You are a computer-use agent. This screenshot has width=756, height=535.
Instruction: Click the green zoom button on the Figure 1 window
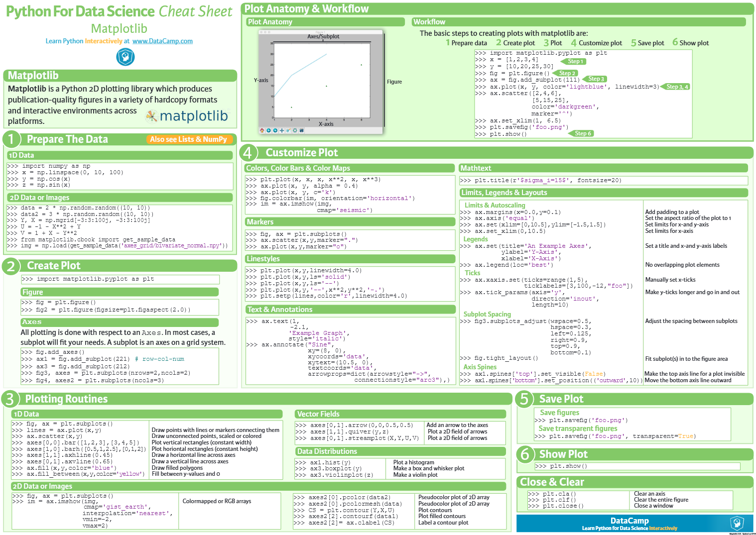coord(268,32)
